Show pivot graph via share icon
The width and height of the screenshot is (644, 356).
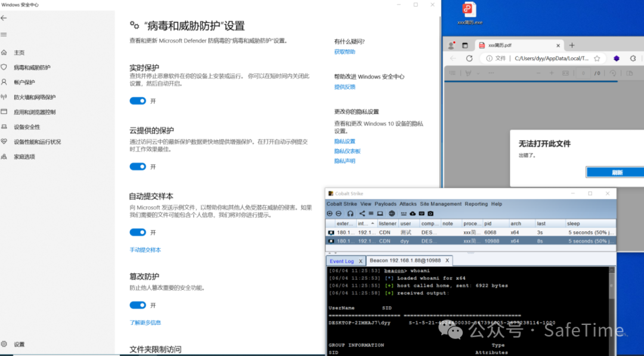click(362, 213)
